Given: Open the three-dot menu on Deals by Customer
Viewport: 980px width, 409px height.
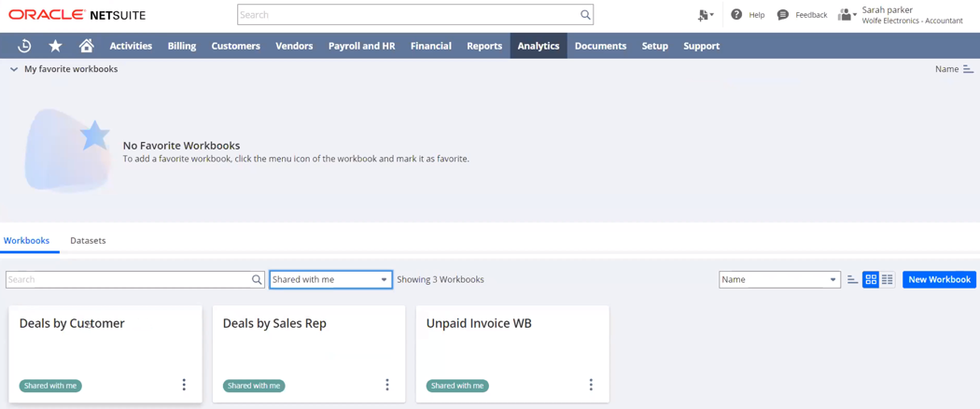Looking at the screenshot, I should [184, 385].
